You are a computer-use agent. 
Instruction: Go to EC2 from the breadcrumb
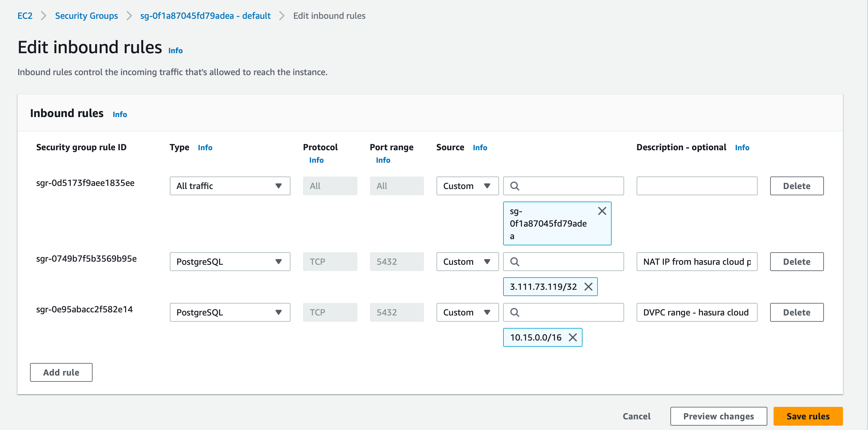[x=25, y=16]
